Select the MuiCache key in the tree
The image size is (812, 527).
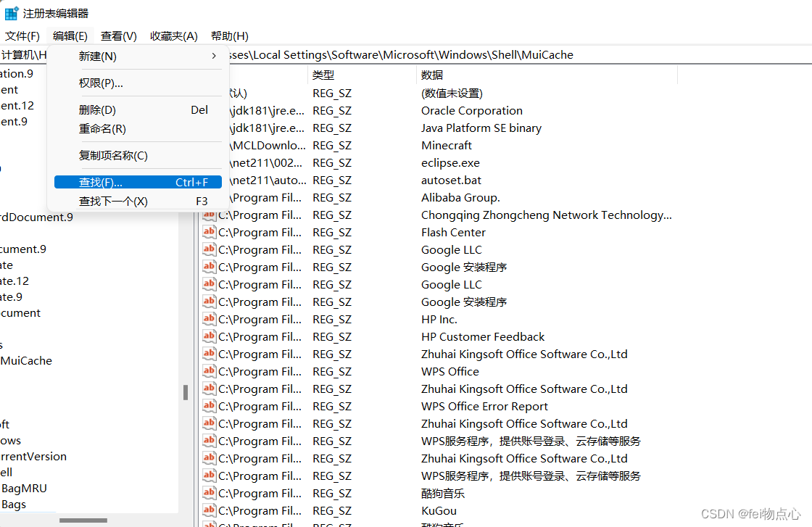pos(26,361)
